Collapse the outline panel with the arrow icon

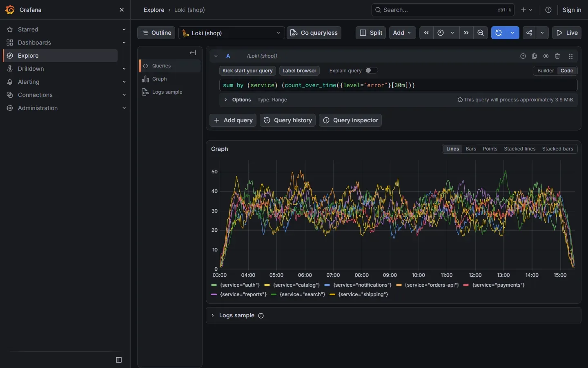(193, 53)
